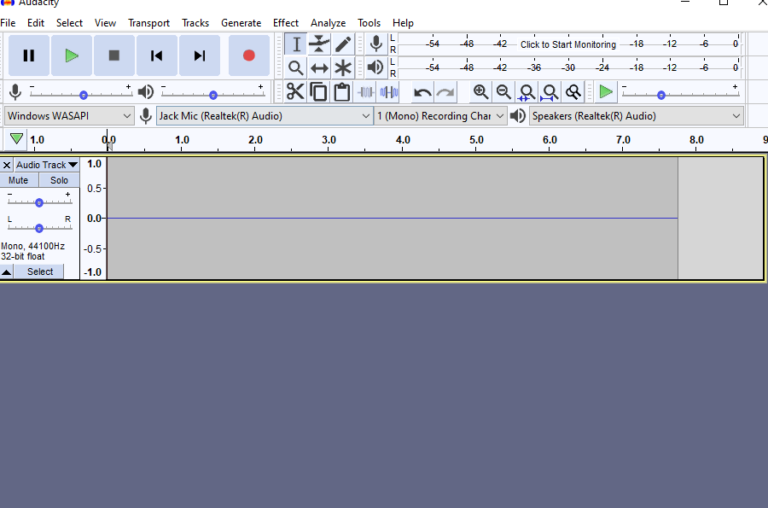Open the Tracks menu
Viewport: 768px width, 508px height.
click(195, 23)
